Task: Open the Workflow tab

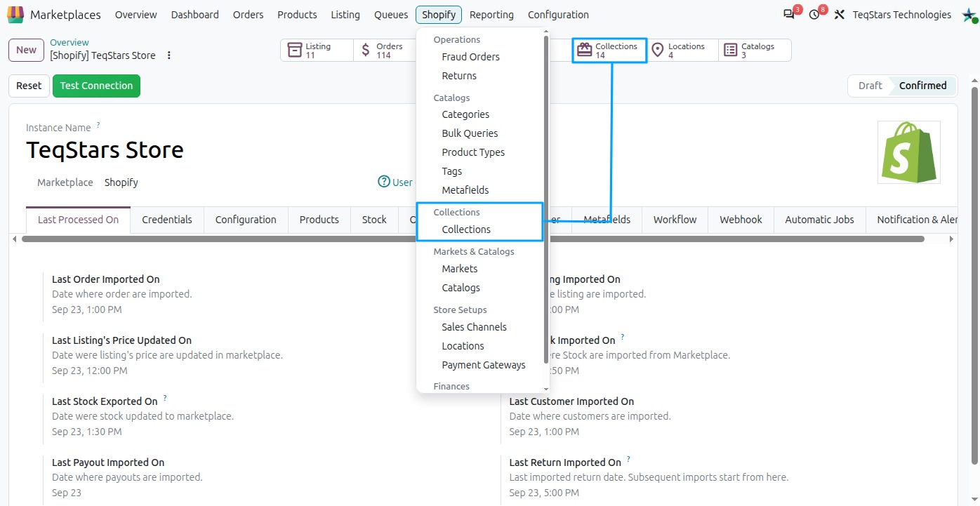Action: (x=675, y=220)
